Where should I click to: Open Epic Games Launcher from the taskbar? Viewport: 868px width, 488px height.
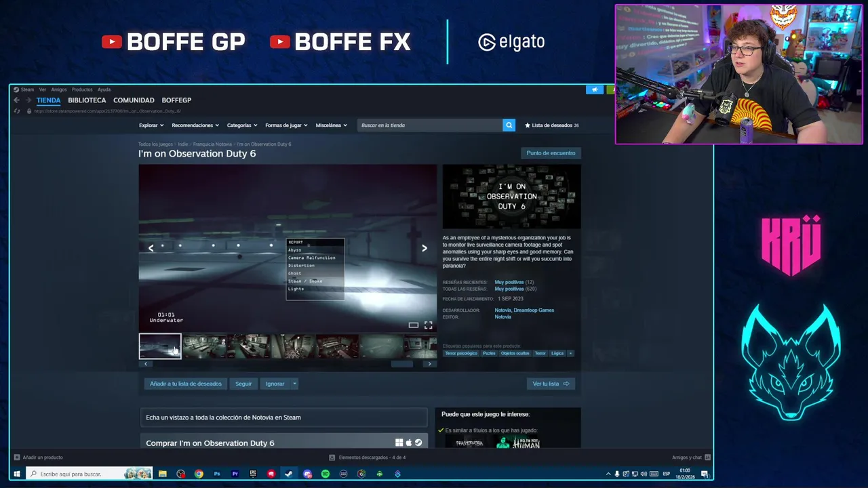click(253, 474)
